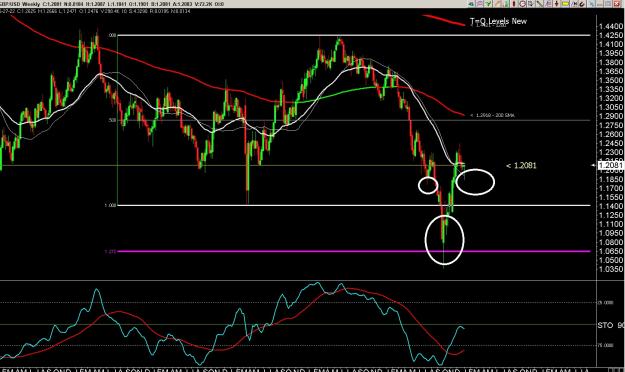Click the 'T=O Levels New' legend label
Image resolution: width=625 pixels, height=372 pixels.
tap(498, 21)
